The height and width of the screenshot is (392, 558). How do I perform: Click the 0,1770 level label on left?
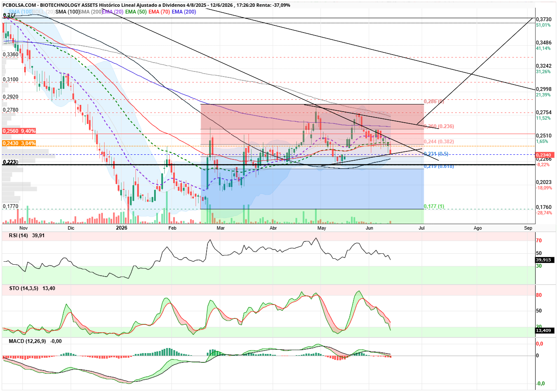(11, 206)
